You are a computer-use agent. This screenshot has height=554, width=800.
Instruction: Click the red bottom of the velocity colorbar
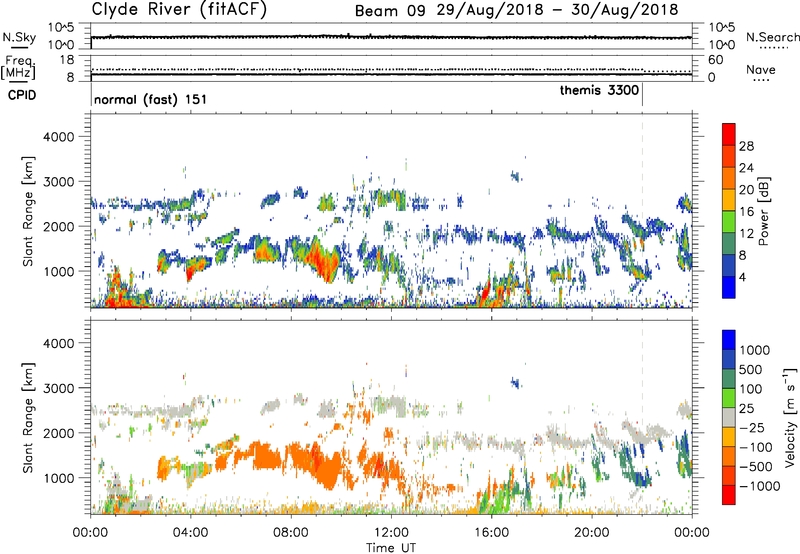click(x=729, y=495)
